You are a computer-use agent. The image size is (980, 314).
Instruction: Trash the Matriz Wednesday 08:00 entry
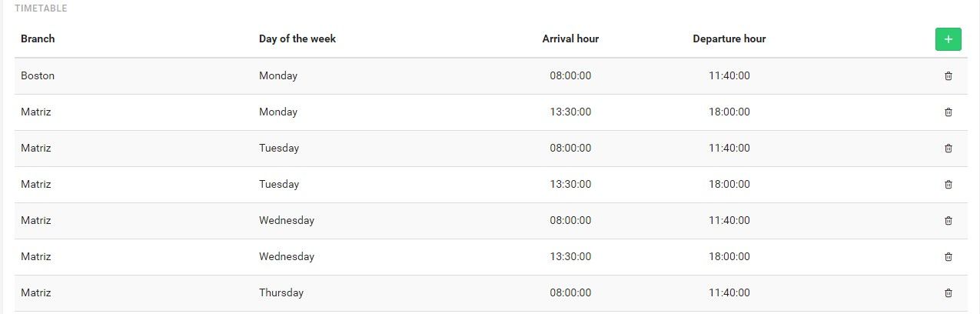coord(948,220)
